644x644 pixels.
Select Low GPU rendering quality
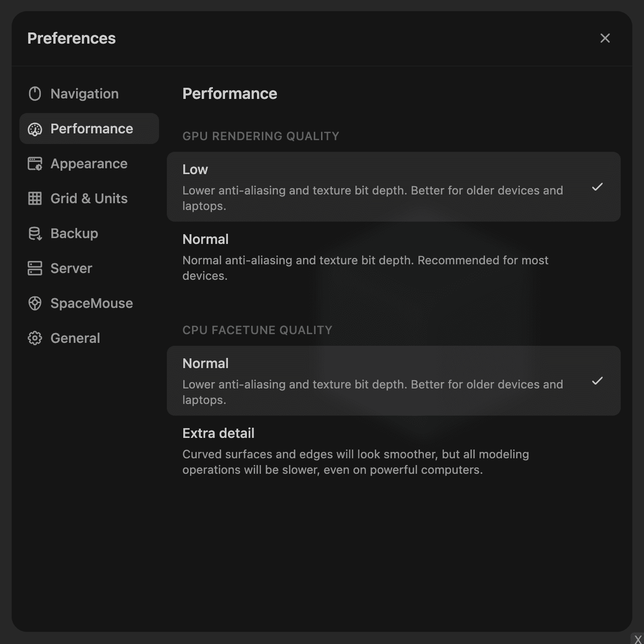point(393,187)
